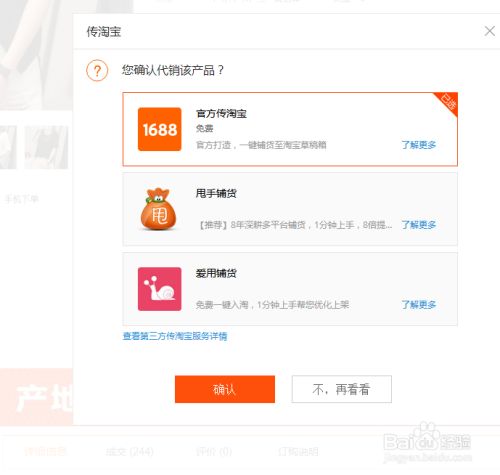
Task: Click the 甩手铺货 money bag icon
Action: 159,209
